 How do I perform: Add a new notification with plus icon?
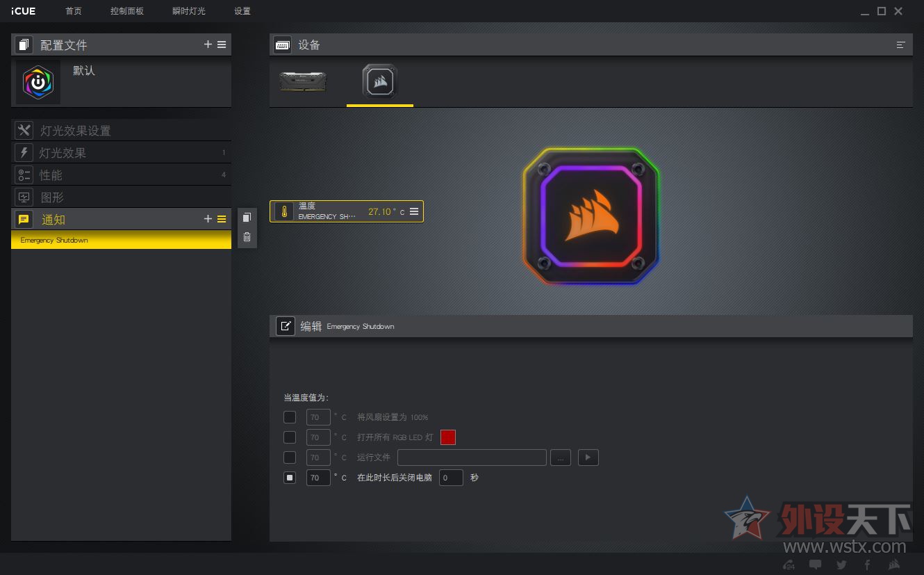208,219
